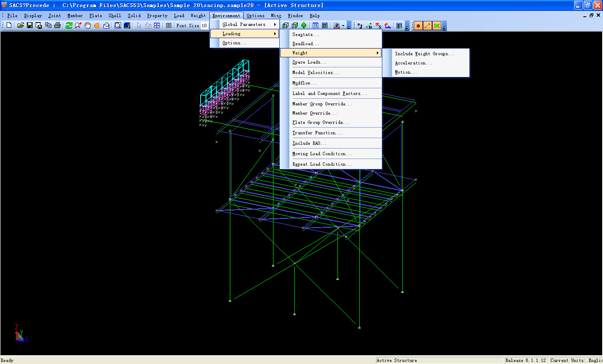Screen dimensions: 603x364
Task: Click the New file icon
Action: [x=9, y=26]
